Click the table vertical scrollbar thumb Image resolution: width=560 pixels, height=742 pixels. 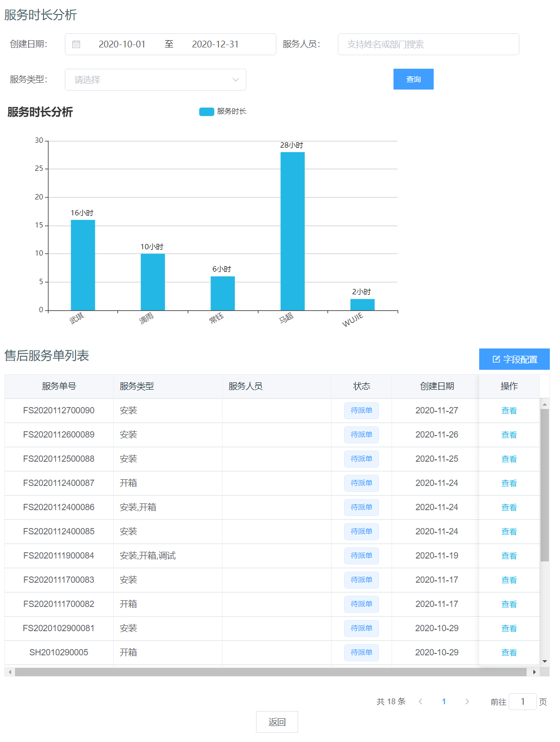545,484
